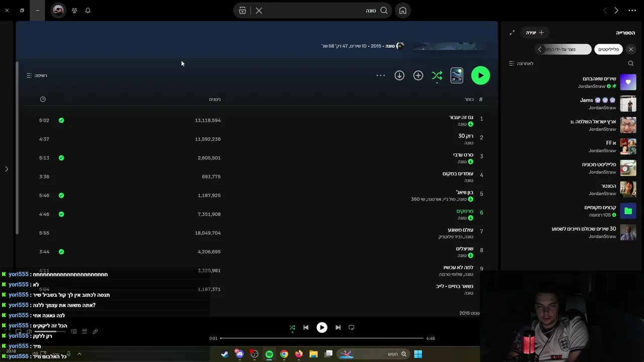Image resolution: width=644 pixels, height=362 pixels.
Task: Toggle saved checkmark for track גם זה יעבור
Action: pos(61,121)
